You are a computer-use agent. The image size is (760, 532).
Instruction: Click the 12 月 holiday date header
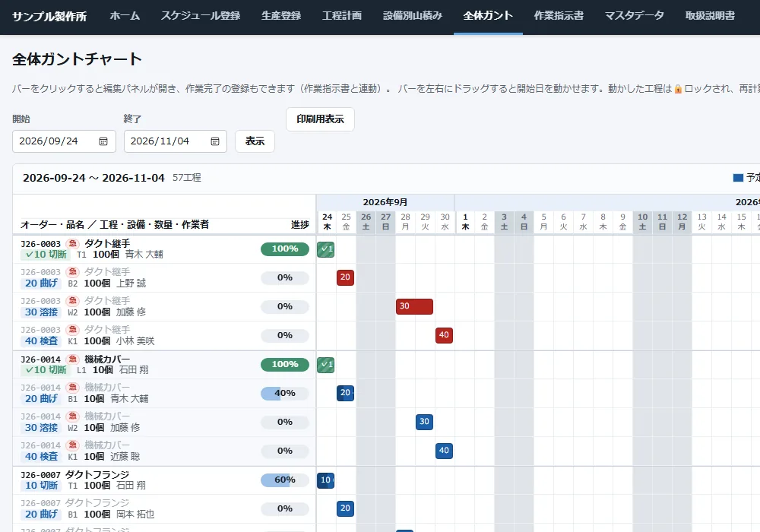point(682,222)
